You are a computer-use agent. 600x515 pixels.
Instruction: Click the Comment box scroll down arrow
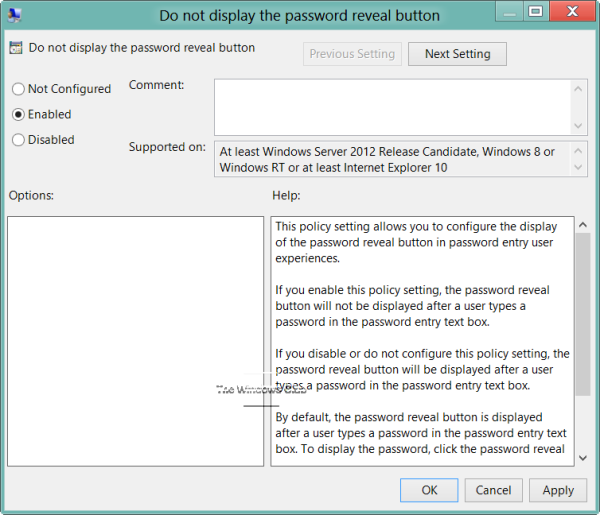click(x=579, y=126)
